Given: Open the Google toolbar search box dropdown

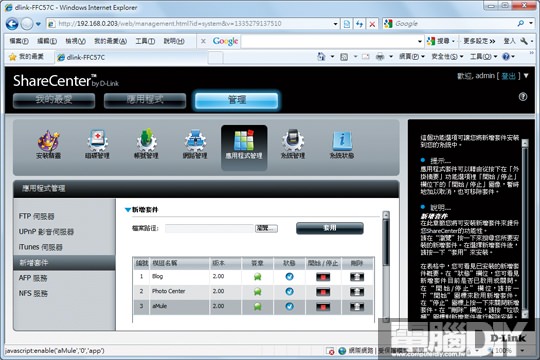Looking at the screenshot, I should (x=420, y=42).
